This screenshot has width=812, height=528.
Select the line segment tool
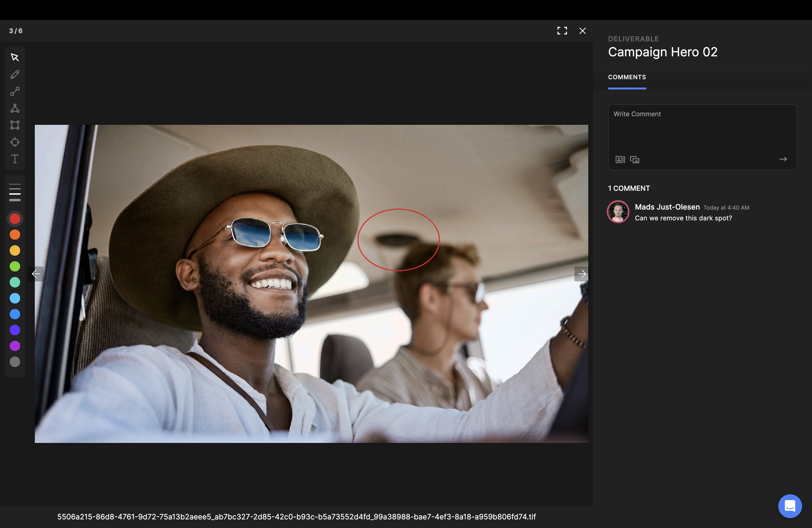(15, 91)
